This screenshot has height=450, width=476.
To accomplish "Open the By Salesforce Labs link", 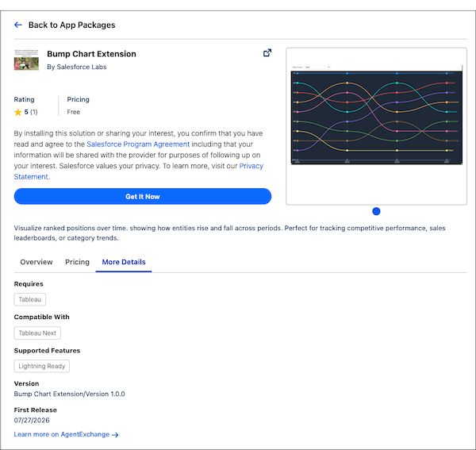I will pos(77,67).
